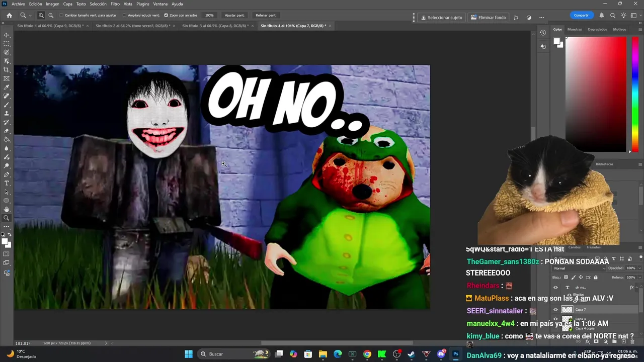Click the Windows Start button
The width and height of the screenshot is (644, 362).
[x=188, y=354]
